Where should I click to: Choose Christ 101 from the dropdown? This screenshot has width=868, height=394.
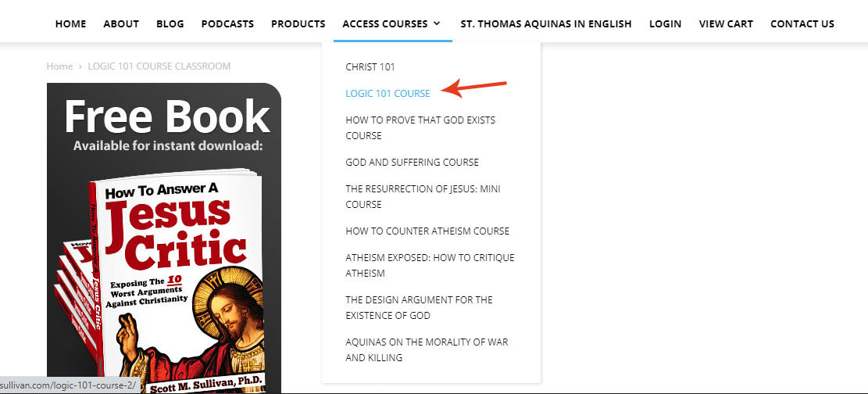point(370,67)
